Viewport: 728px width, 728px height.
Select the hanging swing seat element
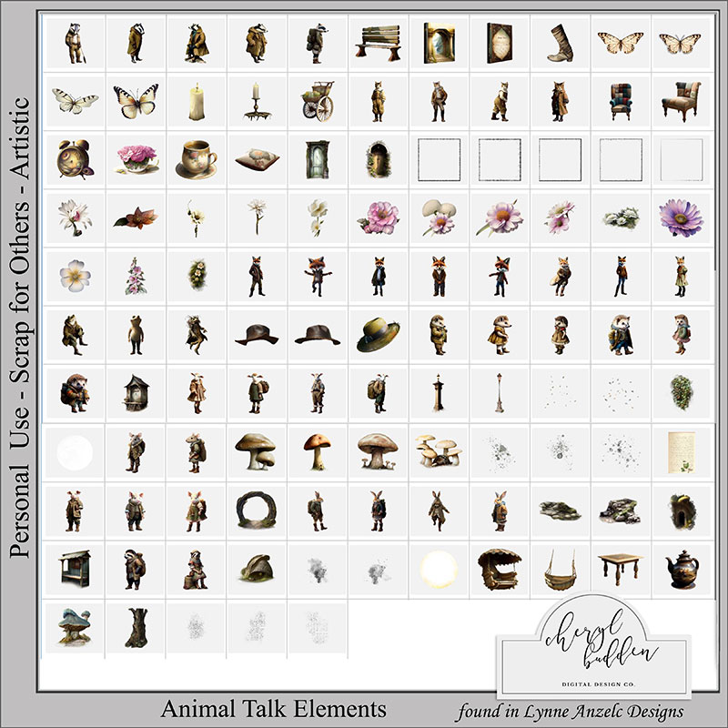pyautogui.click(x=560, y=569)
